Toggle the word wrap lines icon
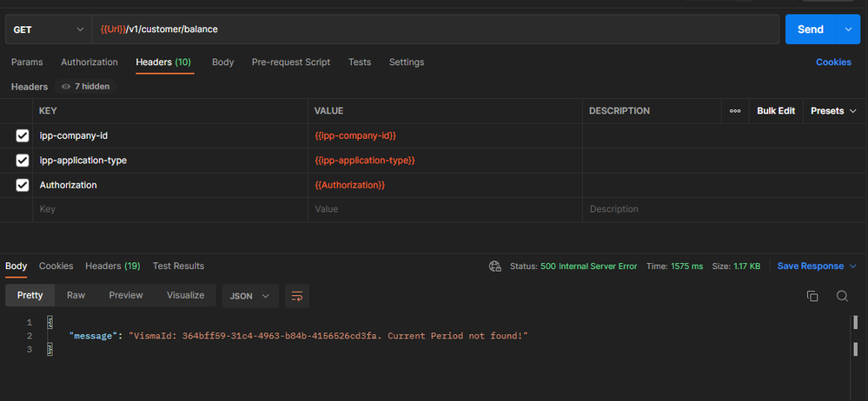The width and height of the screenshot is (868, 401). click(x=296, y=296)
